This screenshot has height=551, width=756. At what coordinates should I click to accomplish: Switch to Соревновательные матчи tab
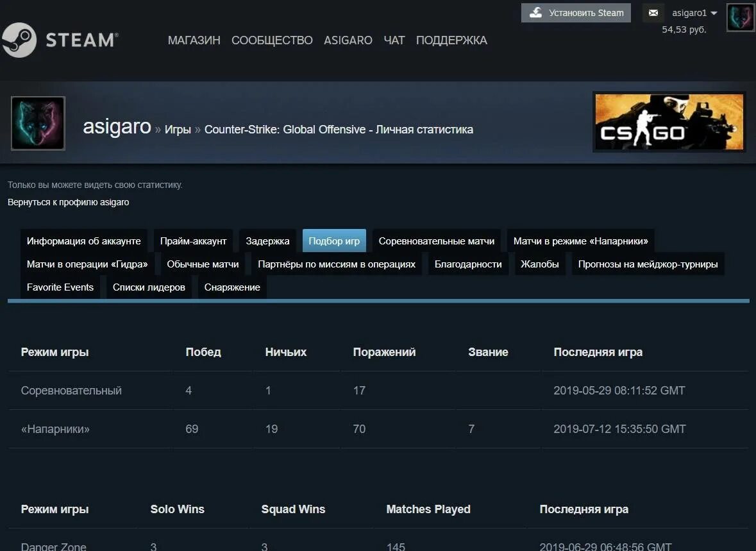point(437,241)
